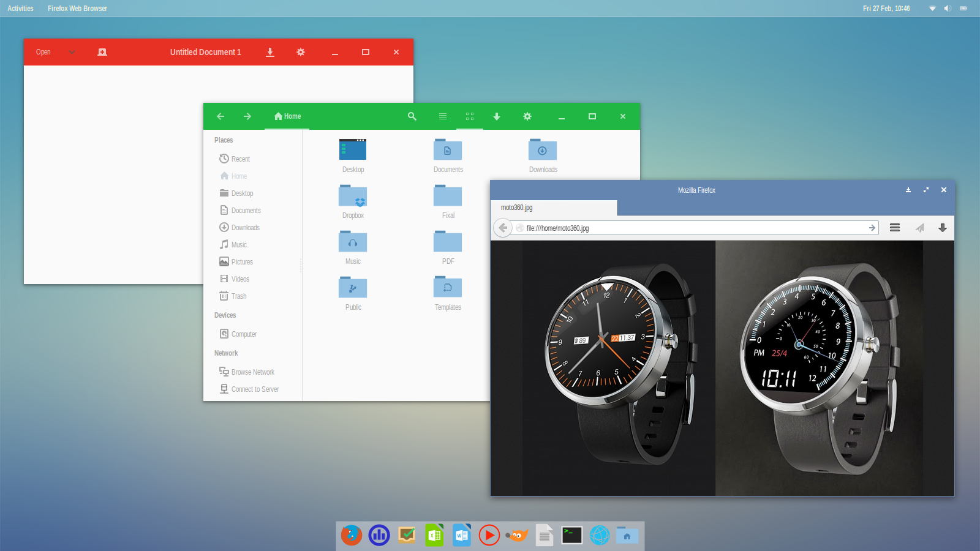The height and width of the screenshot is (551, 980).
Task: Open the gear menu in the text editor window
Action: 301,52
